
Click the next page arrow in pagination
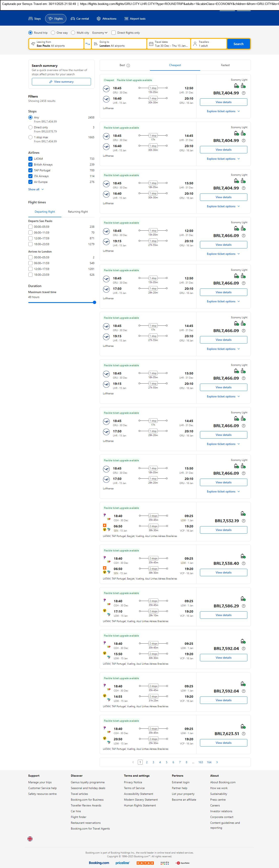point(217,762)
